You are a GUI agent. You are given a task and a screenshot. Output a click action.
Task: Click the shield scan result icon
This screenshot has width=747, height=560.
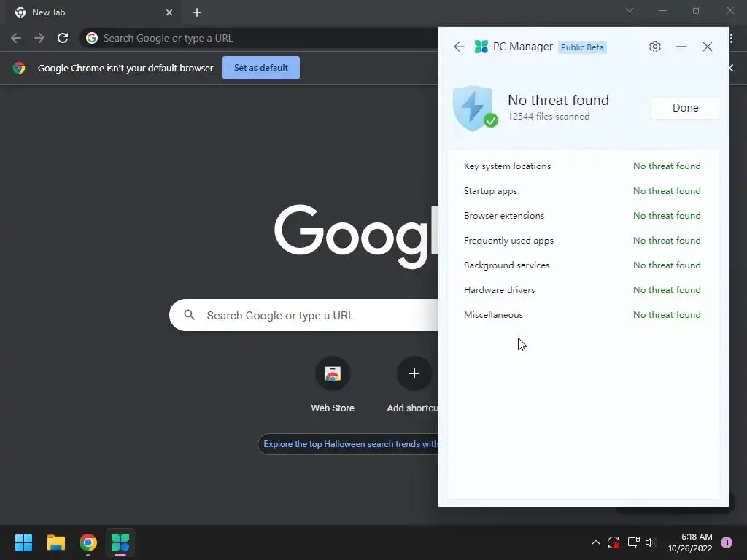(474, 109)
